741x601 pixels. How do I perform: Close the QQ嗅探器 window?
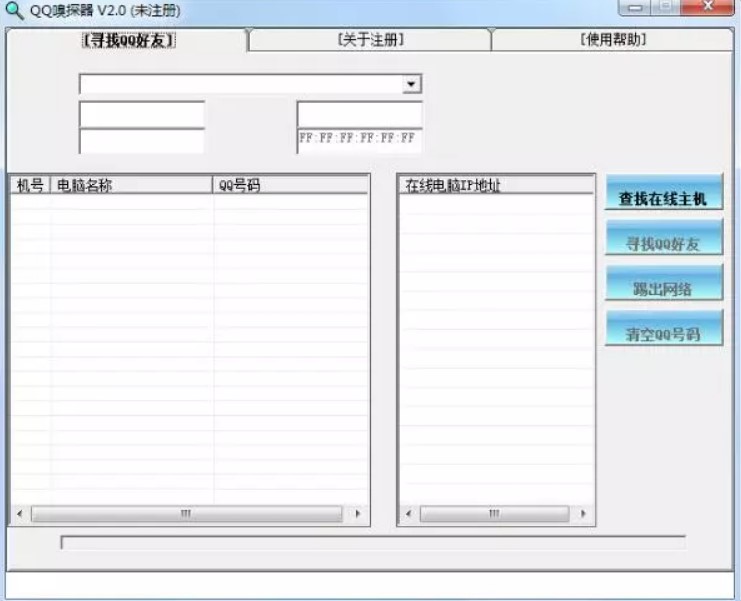[707, 7]
